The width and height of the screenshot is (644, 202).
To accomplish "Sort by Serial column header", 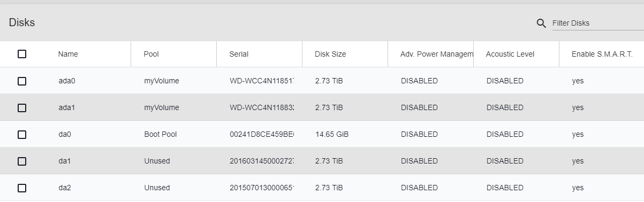I will click(x=239, y=54).
